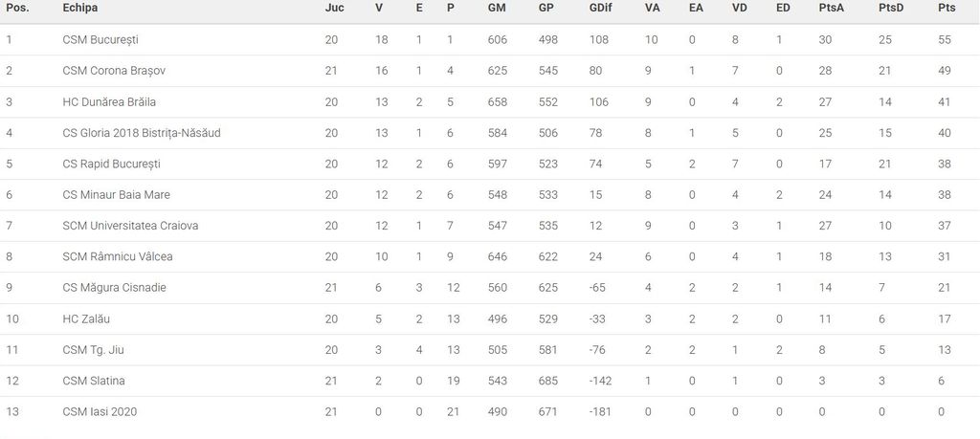Select CS Minaur Baia Mare row
The width and height of the screenshot is (980, 439).
point(116,195)
